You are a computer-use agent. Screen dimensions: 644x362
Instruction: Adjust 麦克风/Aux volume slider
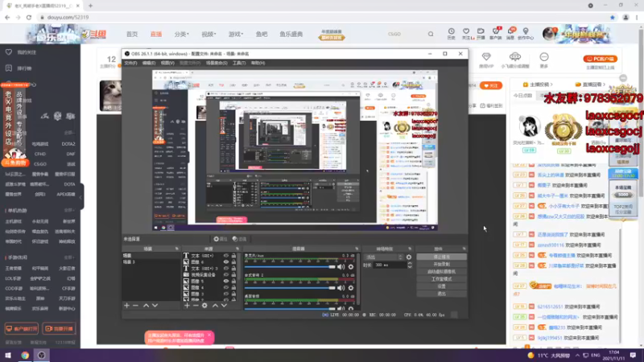[290, 267]
